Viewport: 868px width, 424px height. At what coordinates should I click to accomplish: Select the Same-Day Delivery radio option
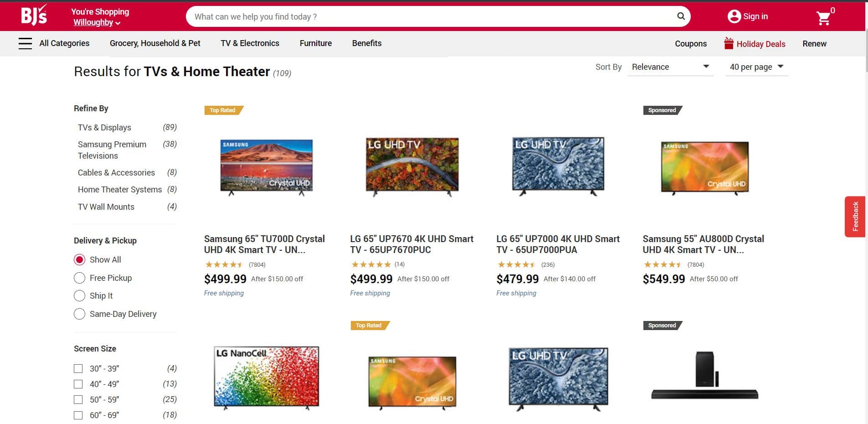click(79, 314)
